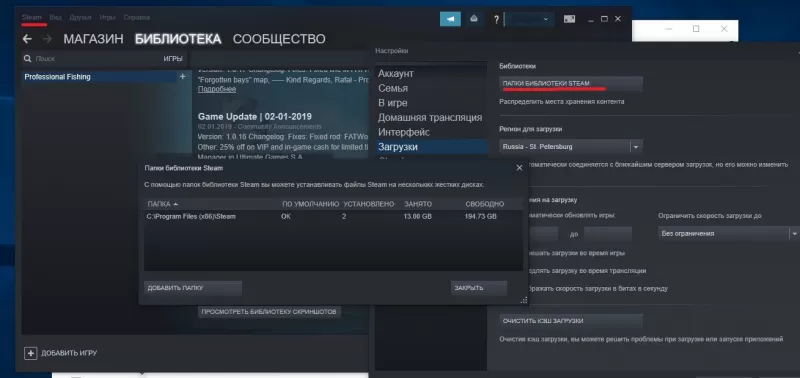Open the Без ограничения speed limit dropdown

click(x=794, y=234)
